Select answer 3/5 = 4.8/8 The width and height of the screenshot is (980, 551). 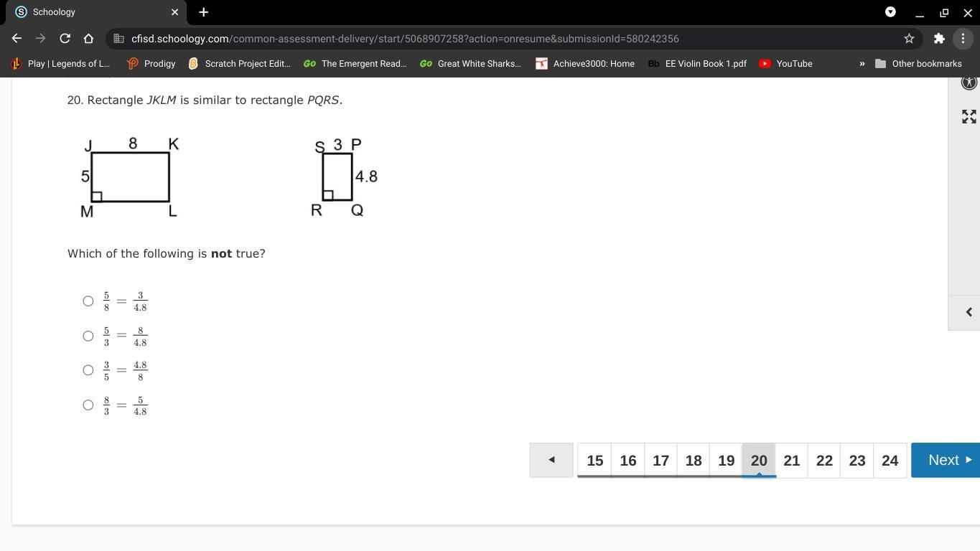pos(88,370)
